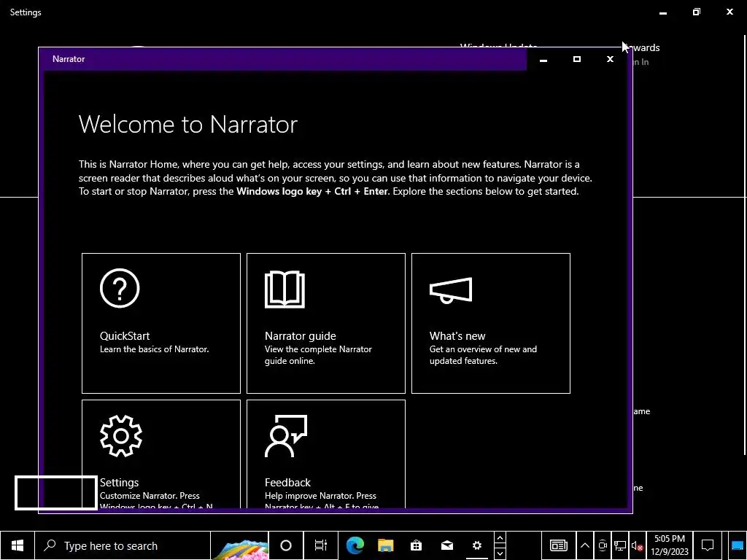Image resolution: width=747 pixels, height=560 pixels.
Task: Click the Settings window title text
Action: tap(26, 12)
